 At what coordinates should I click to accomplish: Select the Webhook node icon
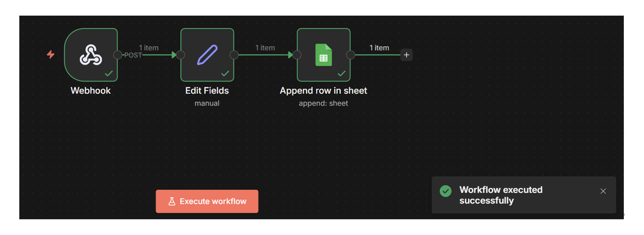click(x=91, y=55)
